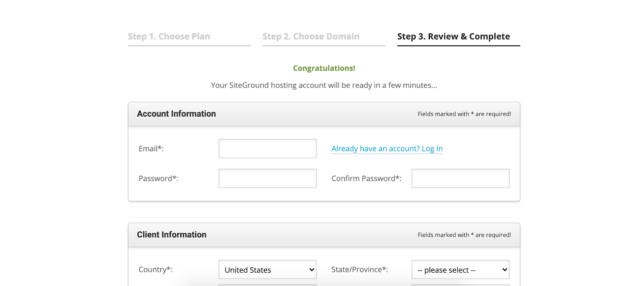Click required-fields note in Account Information header
This screenshot has height=286, width=644.
pos(464,114)
